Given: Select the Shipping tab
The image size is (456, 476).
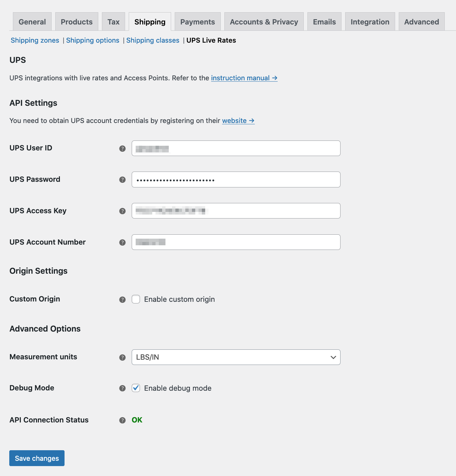Looking at the screenshot, I should tap(150, 22).
